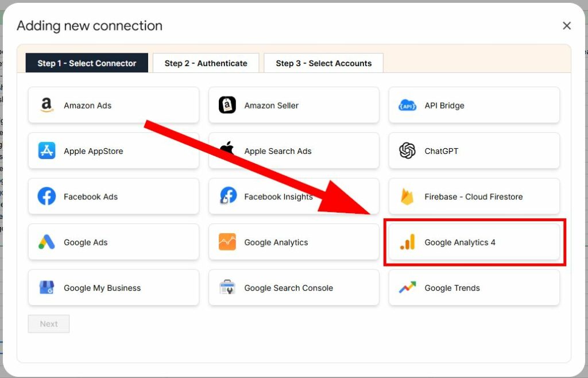Select the Facebook Ads label
Image resolution: width=588 pixels, height=378 pixels.
(x=91, y=196)
